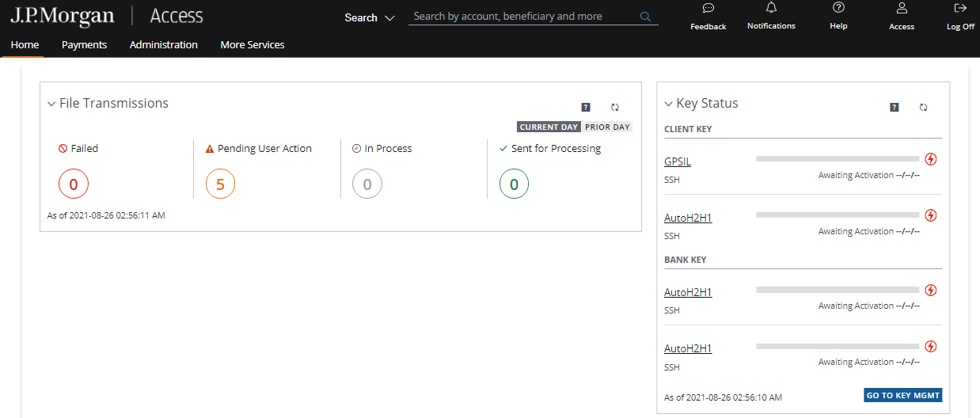
Task: Open the Payments tab
Action: click(x=84, y=45)
